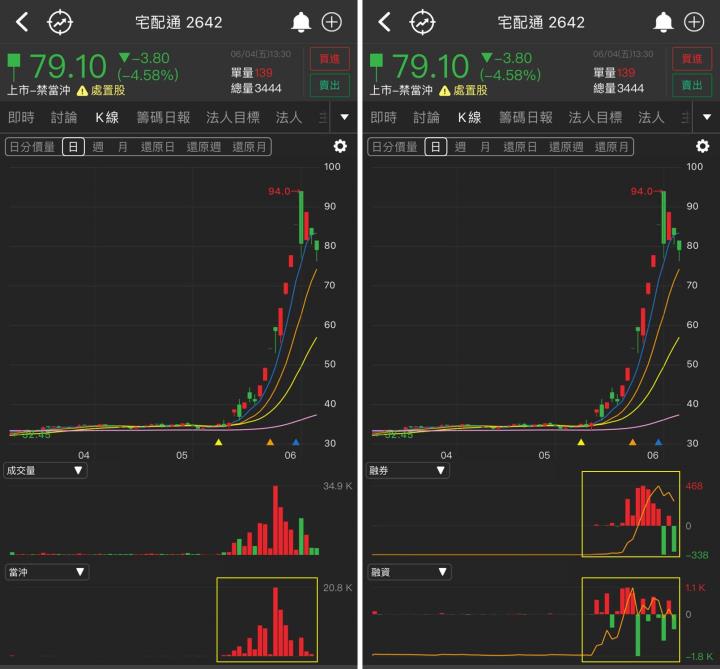Open 成交量 indicator dropdown
The height and width of the screenshot is (669, 720).
pyautogui.click(x=45, y=470)
